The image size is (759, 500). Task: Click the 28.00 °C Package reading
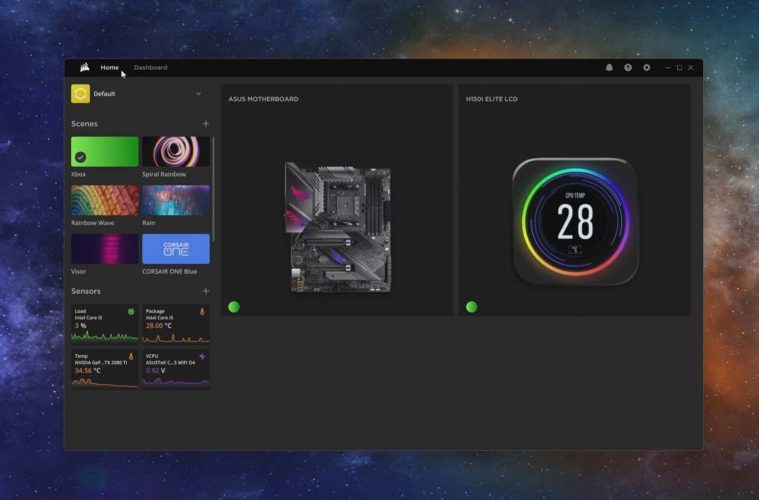(x=159, y=326)
